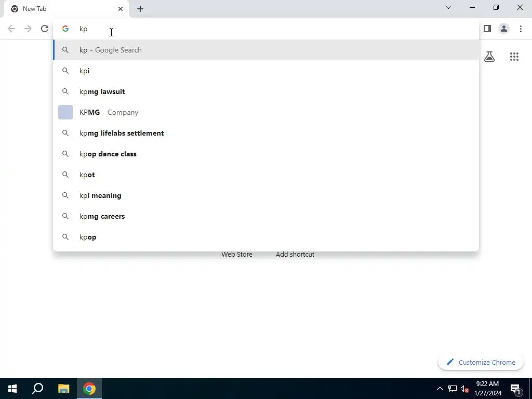The width and height of the screenshot is (532, 399).
Task: Open the profile avatar icon
Action: (504, 29)
